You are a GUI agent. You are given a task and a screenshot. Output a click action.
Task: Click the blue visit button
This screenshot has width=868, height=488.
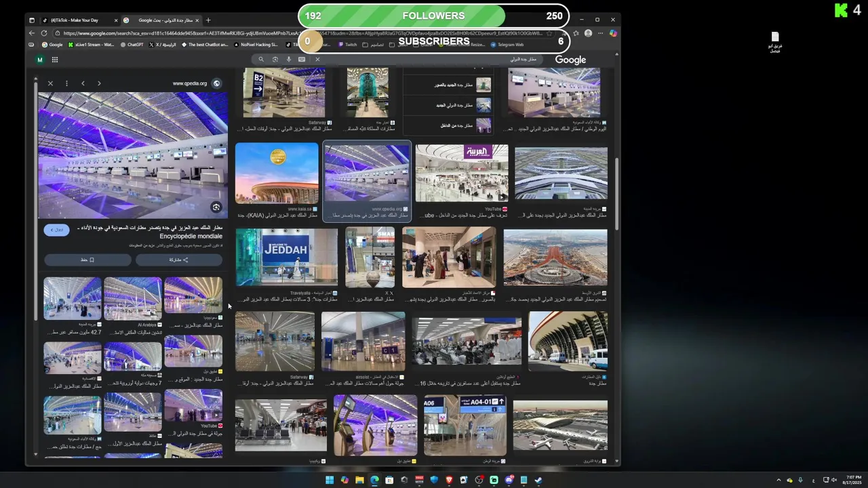tap(57, 230)
